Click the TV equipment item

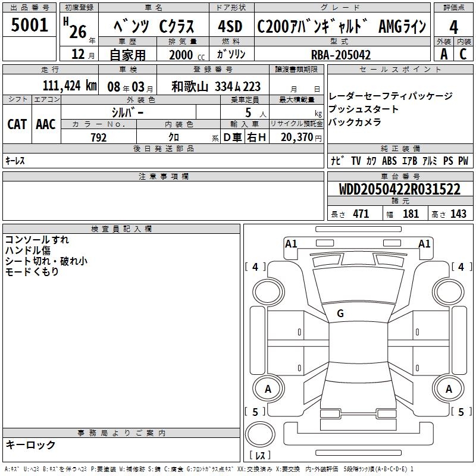(x=356, y=161)
